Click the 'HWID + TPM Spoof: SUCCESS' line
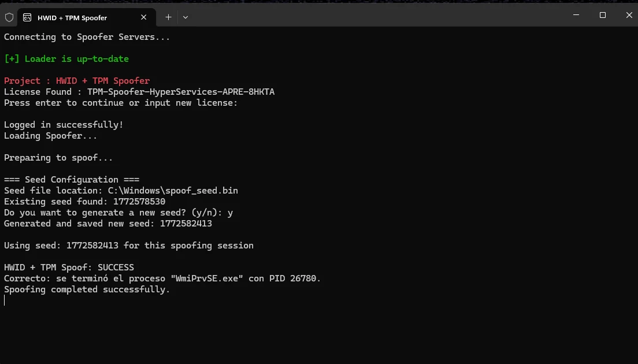This screenshot has height=364, width=638. coord(69,268)
